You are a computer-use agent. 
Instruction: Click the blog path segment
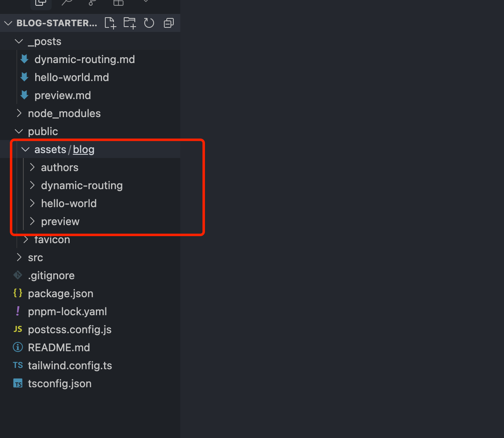click(x=84, y=149)
